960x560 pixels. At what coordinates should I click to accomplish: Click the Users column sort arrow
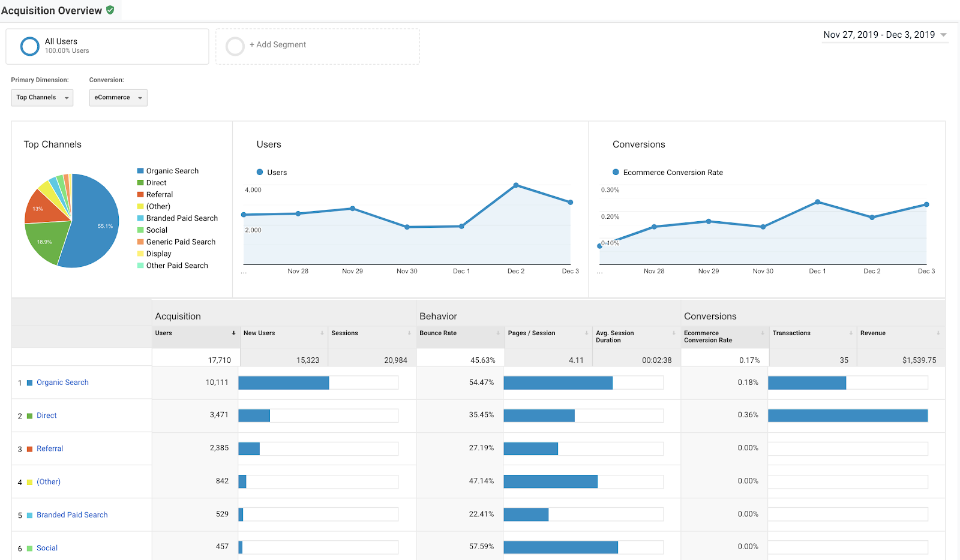pyautogui.click(x=233, y=333)
